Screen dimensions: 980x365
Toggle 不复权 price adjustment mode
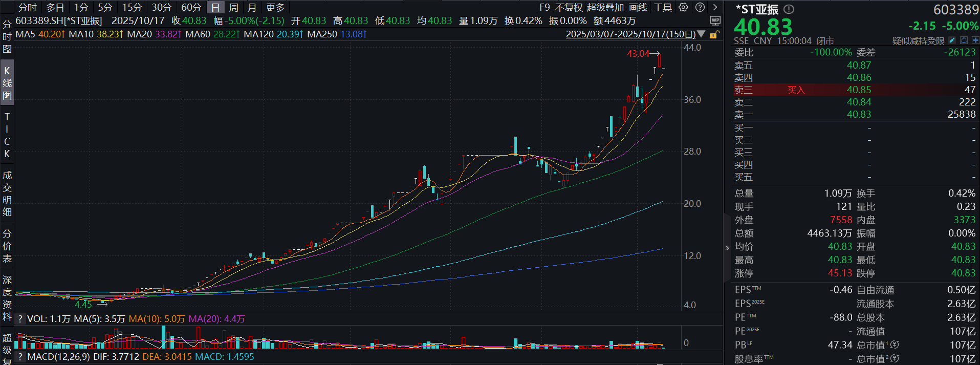click(569, 7)
